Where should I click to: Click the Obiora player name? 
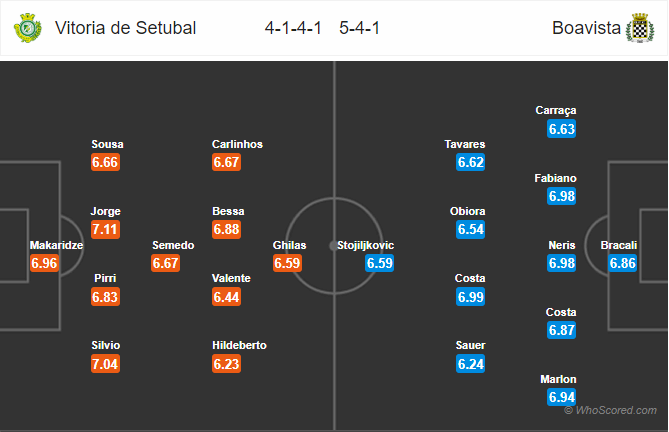(468, 211)
